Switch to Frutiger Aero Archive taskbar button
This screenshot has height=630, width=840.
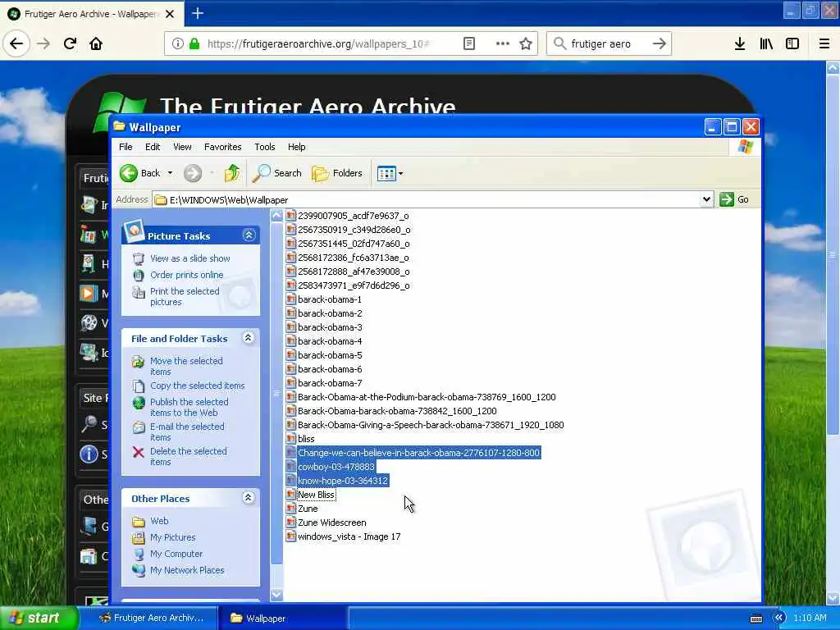tap(152, 618)
